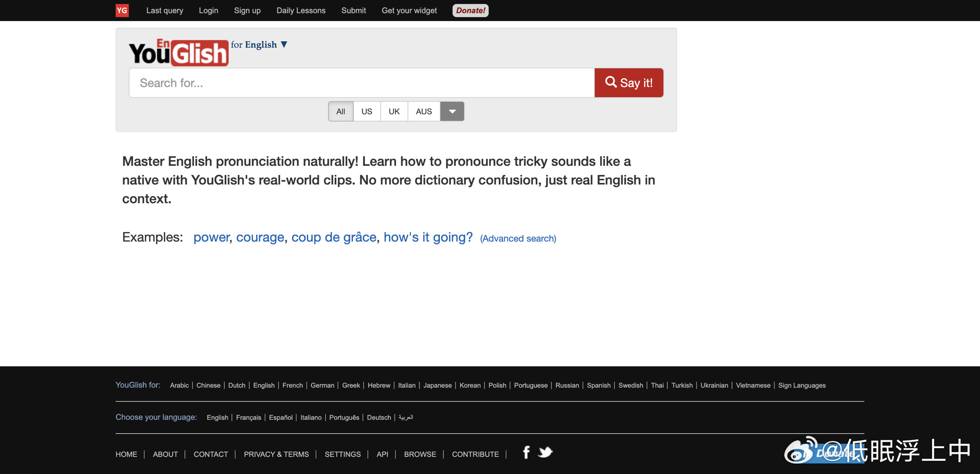Open SETTINGS link in footer
The height and width of the screenshot is (474, 980).
point(342,454)
